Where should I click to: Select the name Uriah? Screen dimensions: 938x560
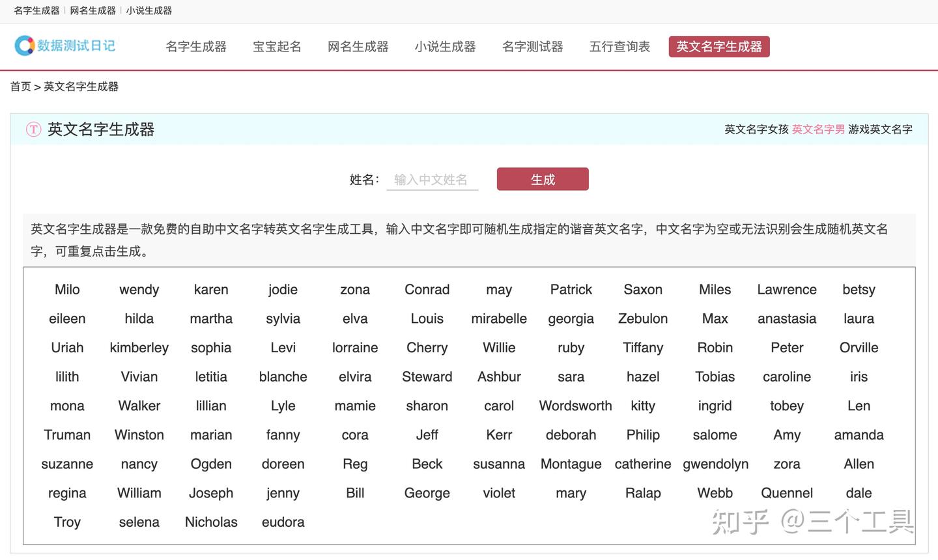[67, 348]
